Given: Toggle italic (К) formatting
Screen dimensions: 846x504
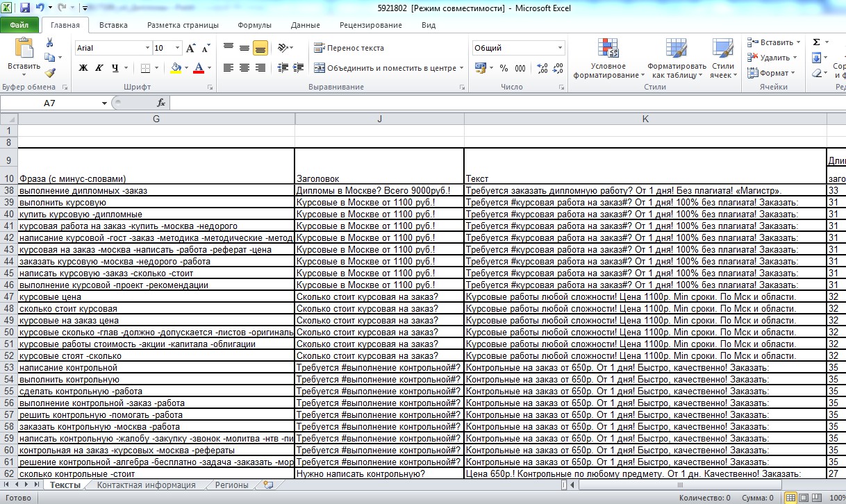Looking at the screenshot, I should (99, 68).
